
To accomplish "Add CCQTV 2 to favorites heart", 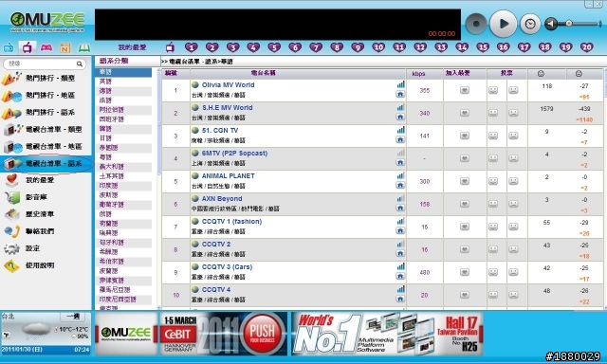I will 465,249.
